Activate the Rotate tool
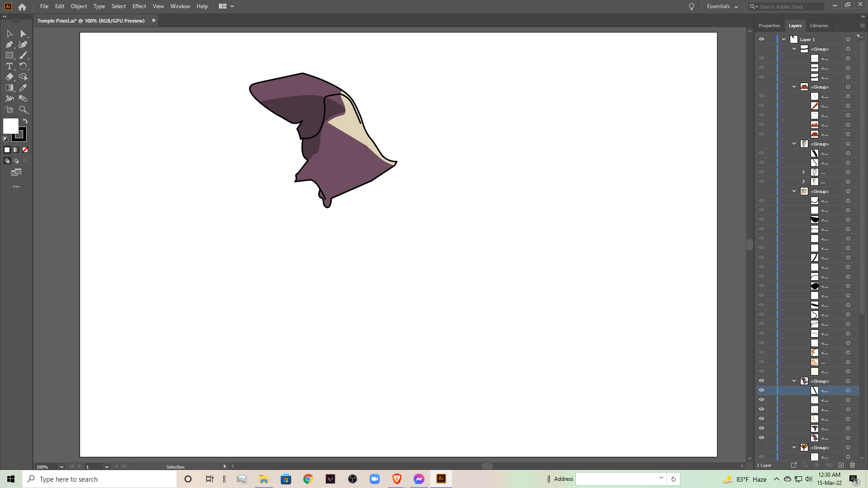The width and height of the screenshot is (868, 488). click(x=24, y=66)
